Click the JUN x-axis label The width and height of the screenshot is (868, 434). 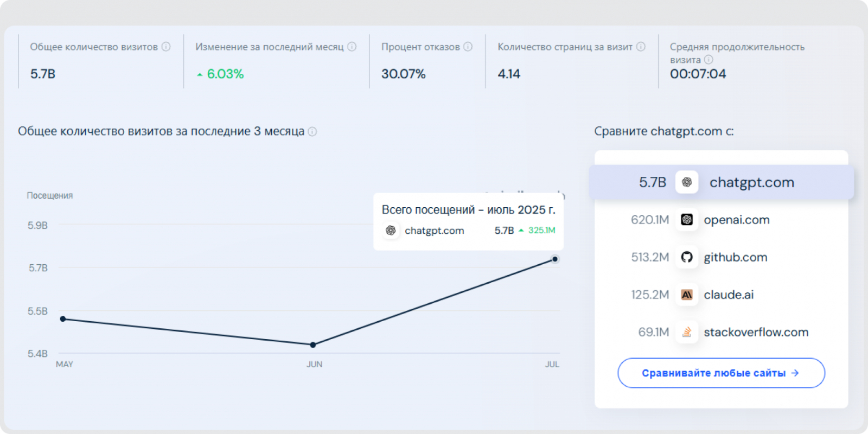coord(314,365)
